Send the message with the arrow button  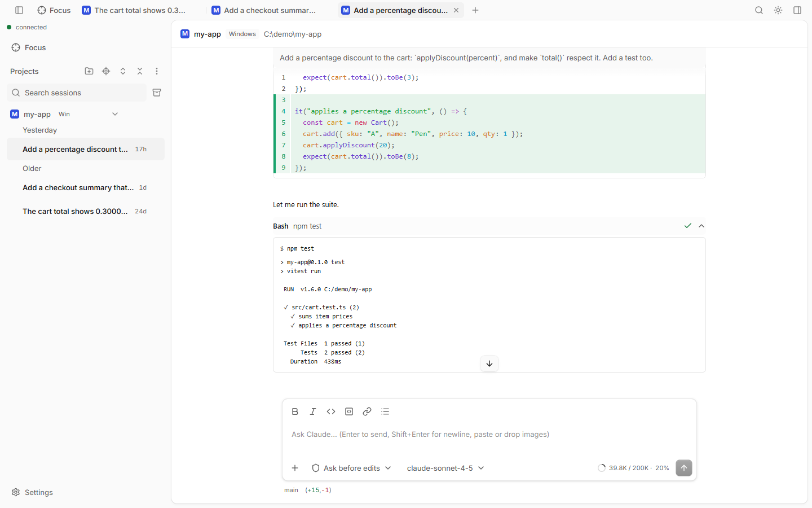point(684,468)
